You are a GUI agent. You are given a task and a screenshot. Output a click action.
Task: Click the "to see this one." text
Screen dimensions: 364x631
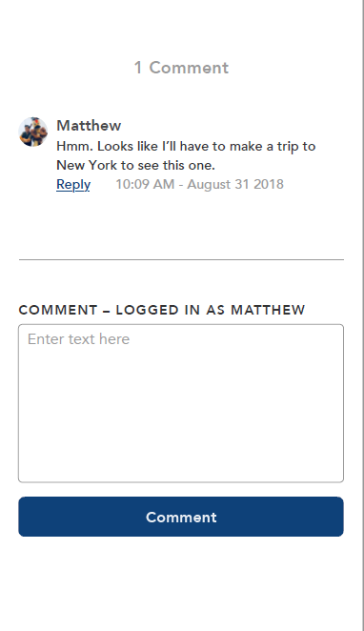click(169, 165)
